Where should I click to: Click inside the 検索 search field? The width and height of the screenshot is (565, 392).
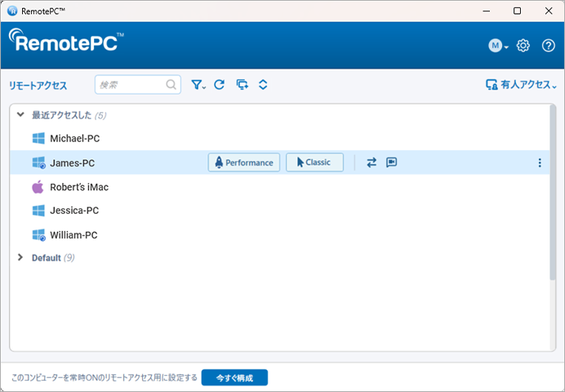point(138,85)
